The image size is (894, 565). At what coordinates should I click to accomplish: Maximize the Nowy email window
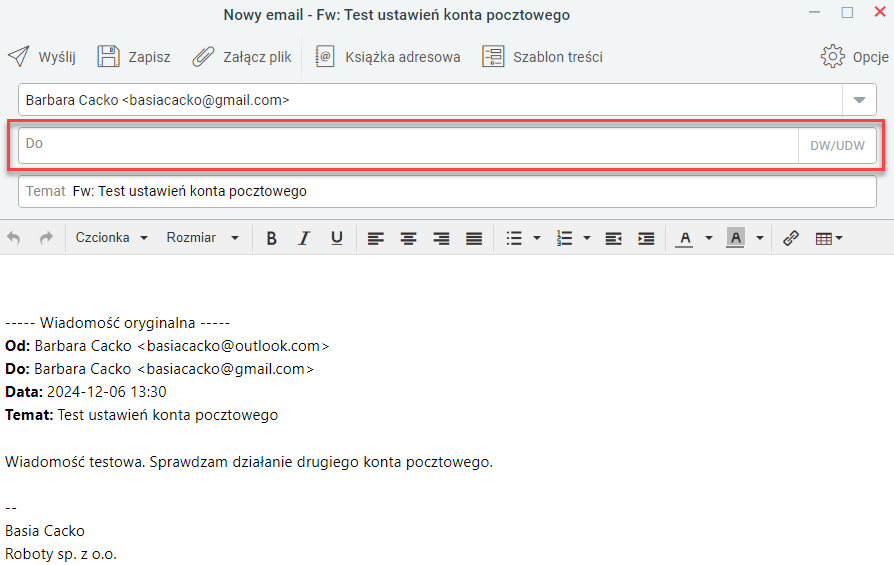(x=847, y=13)
